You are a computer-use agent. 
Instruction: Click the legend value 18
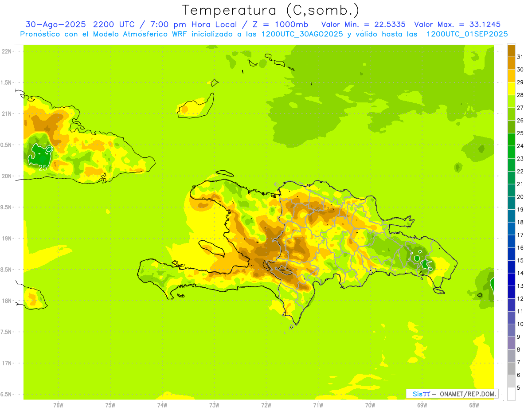click(520, 222)
